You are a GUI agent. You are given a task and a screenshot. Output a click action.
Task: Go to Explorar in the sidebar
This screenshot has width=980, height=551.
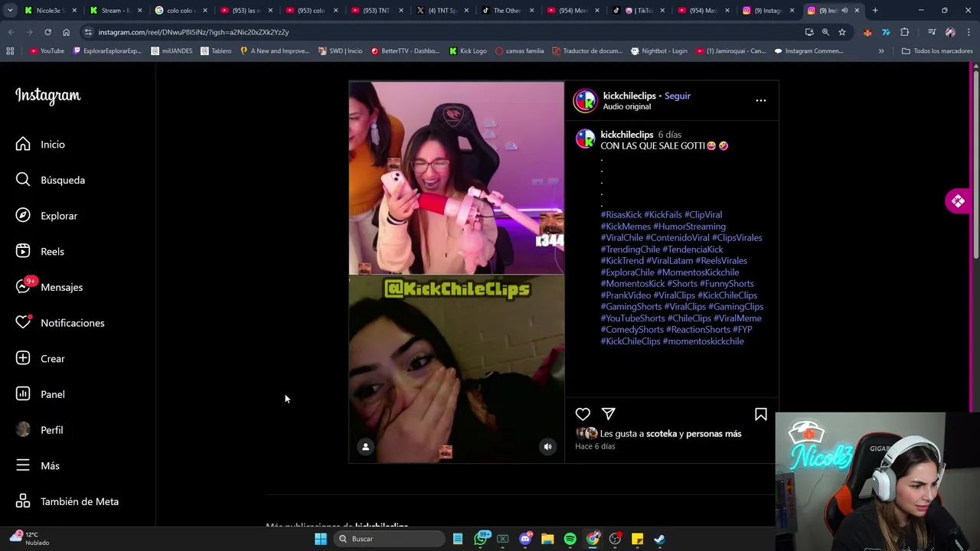[x=46, y=216]
